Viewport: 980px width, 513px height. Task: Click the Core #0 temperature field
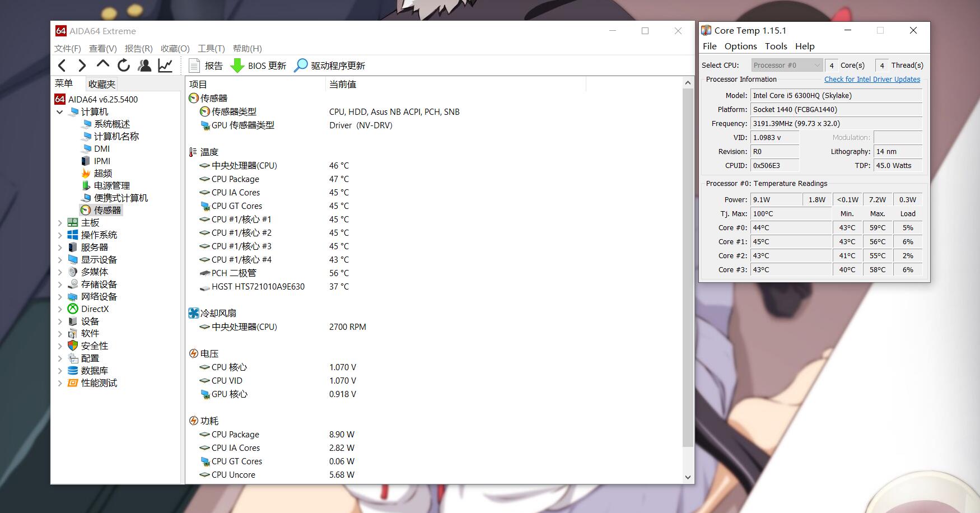click(791, 228)
